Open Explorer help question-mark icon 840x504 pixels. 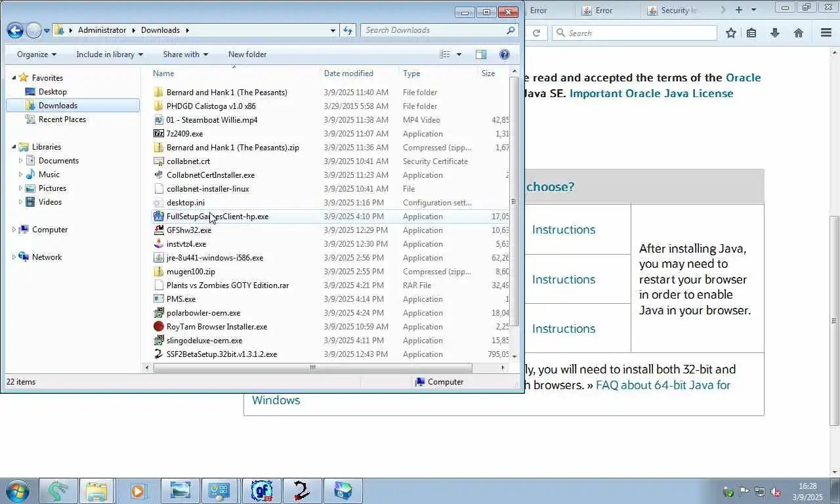tap(505, 54)
